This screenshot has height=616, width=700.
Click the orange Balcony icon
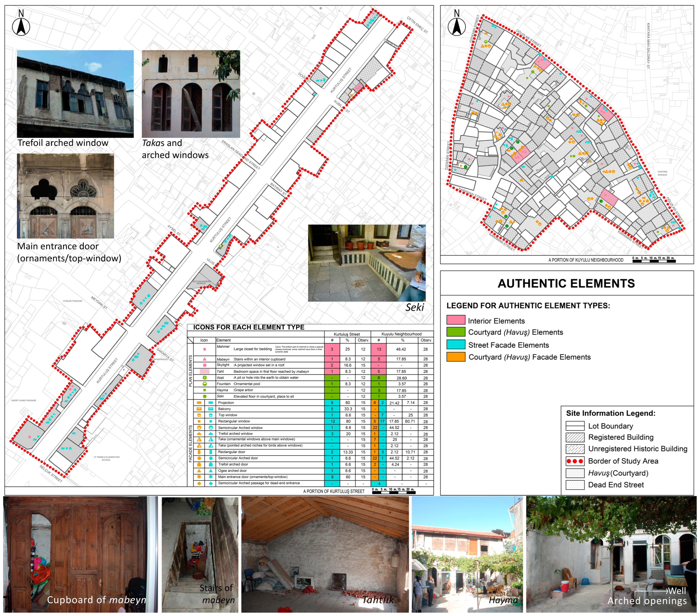coord(199,409)
